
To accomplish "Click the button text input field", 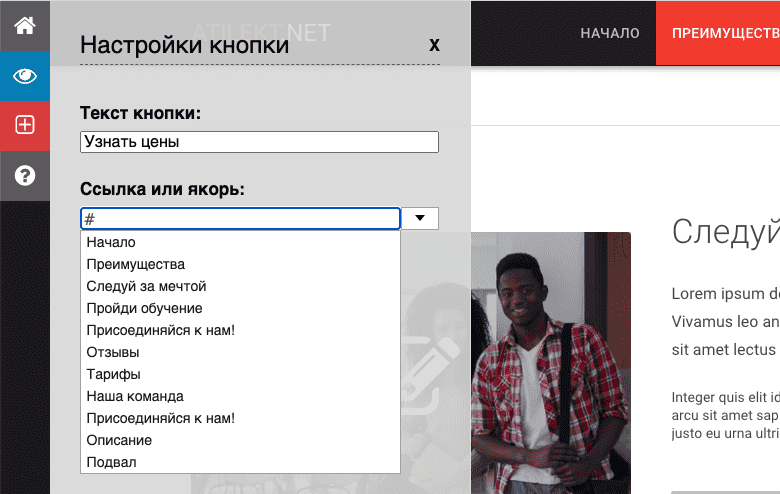I will pos(259,142).
